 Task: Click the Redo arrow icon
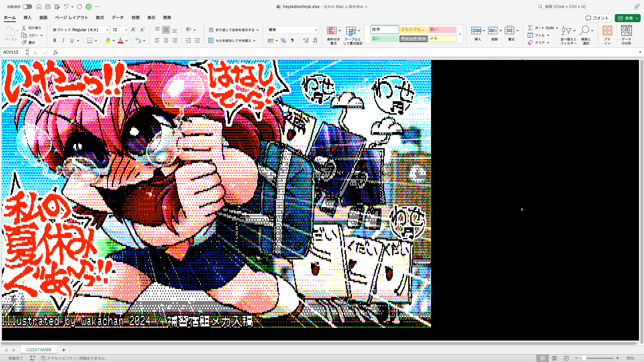pos(79,7)
